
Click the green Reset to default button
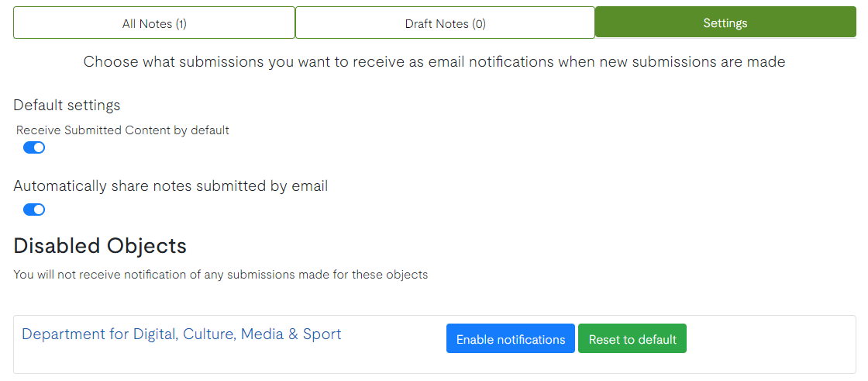tap(632, 339)
